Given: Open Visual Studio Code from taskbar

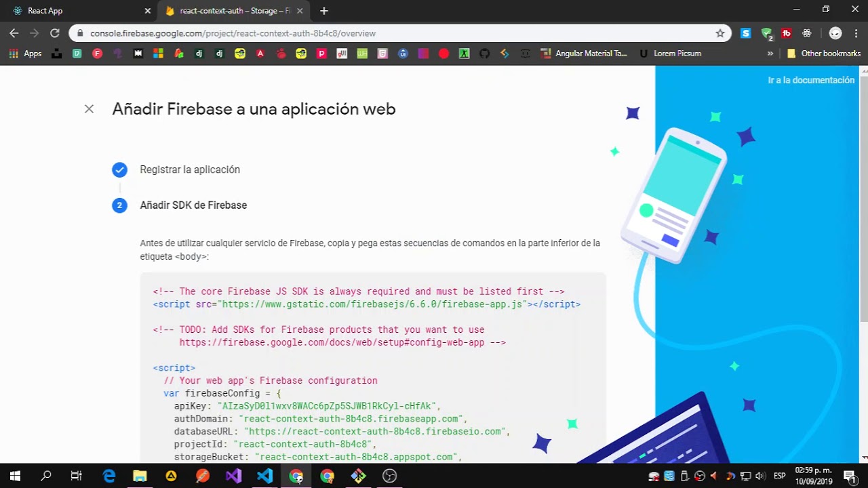Looking at the screenshot, I should coord(264,476).
